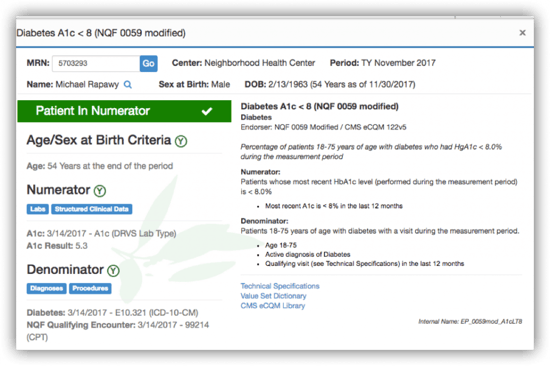Image resolution: width=550 pixels, height=366 pixels.
Task: Click the 'Name: Michael Rapawy' text
Action: 73,85
